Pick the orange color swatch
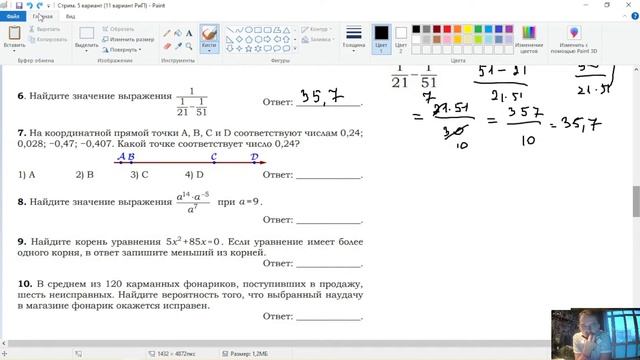Screen dimensions: 640x360 tap(458, 29)
